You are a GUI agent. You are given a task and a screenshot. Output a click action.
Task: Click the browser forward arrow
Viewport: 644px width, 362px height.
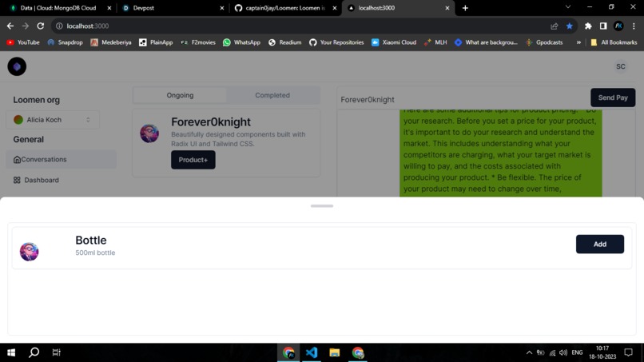click(26, 26)
